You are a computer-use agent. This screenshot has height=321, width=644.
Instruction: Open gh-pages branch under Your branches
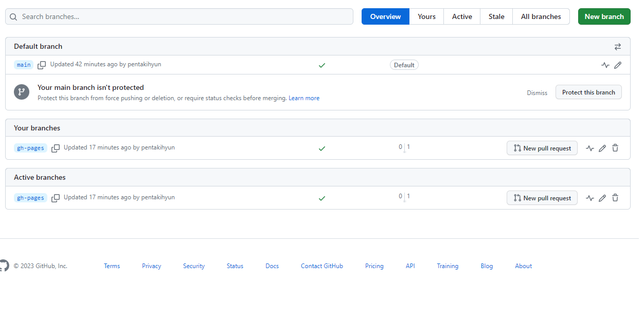pos(30,148)
